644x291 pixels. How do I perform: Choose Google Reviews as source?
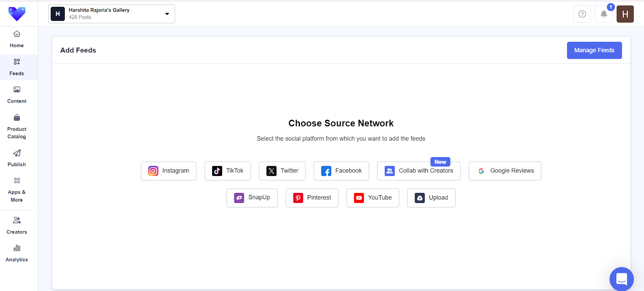tap(505, 171)
